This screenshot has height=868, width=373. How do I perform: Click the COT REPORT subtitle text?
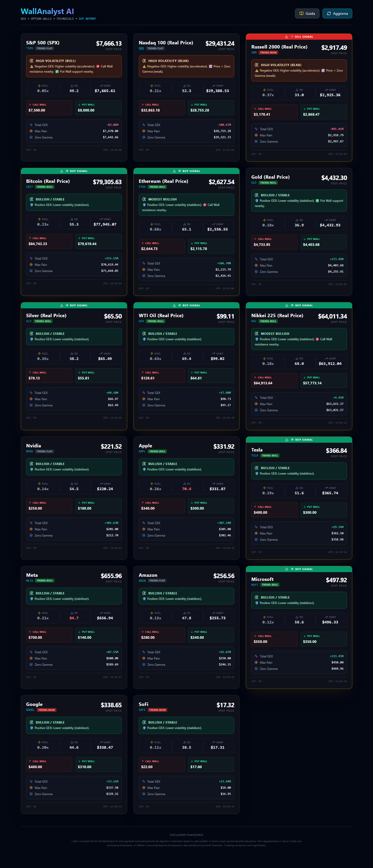pos(87,19)
